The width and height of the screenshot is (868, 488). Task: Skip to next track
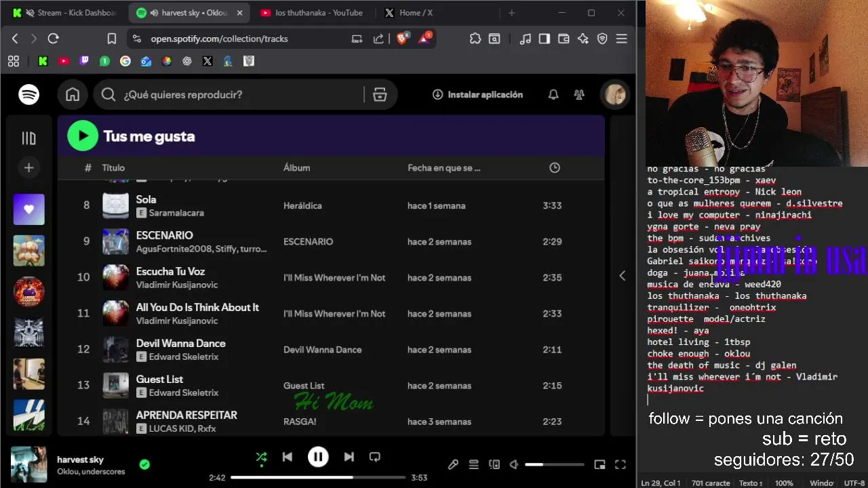click(x=349, y=457)
